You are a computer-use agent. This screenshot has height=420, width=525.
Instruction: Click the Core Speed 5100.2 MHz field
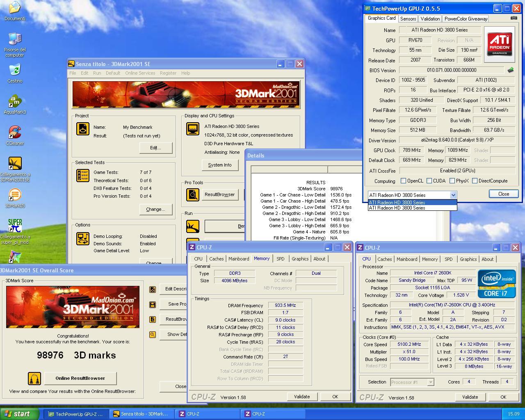pos(409,345)
